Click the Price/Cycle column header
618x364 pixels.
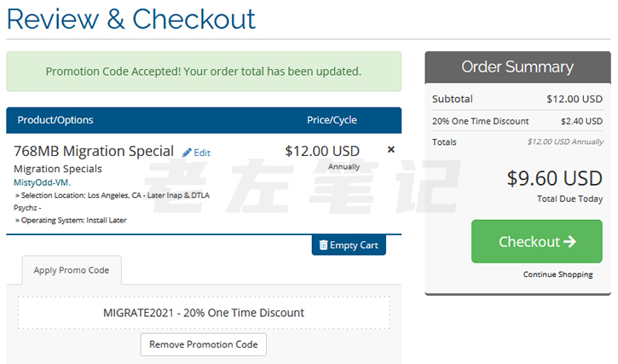(x=332, y=120)
